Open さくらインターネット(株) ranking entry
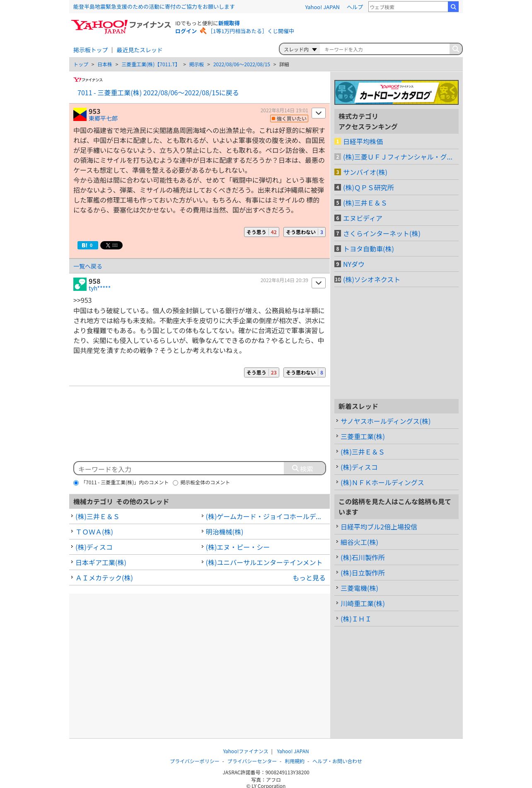Image resolution: width=532 pixels, height=788 pixels. [382, 234]
